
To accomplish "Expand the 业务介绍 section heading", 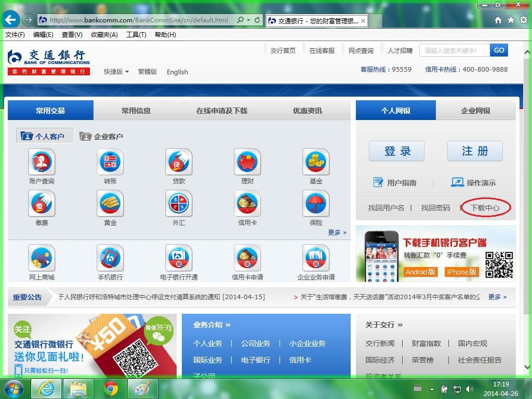I will point(212,325).
